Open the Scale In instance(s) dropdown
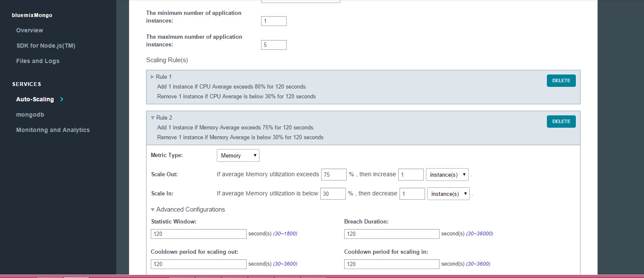 tap(448, 194)
